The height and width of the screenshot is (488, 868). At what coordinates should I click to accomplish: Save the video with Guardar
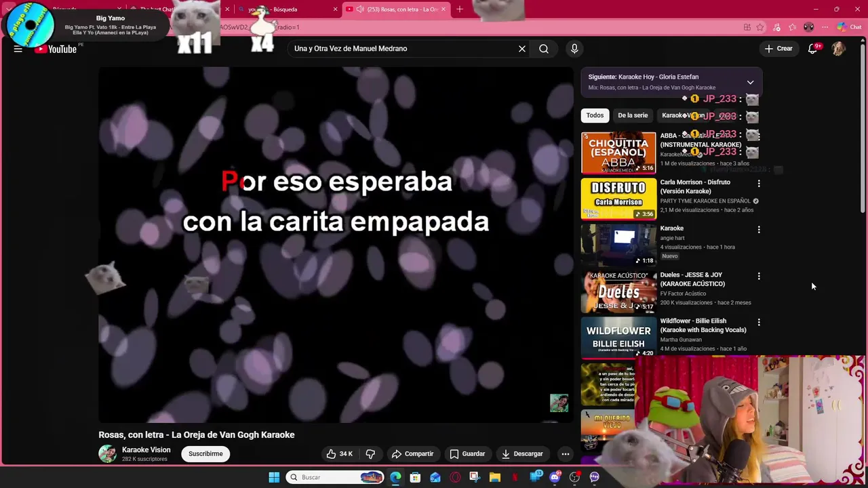467,454
